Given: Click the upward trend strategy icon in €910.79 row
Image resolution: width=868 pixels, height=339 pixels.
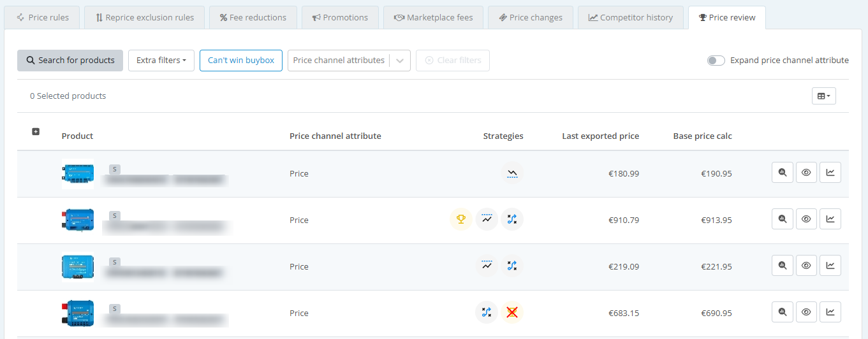Looking at the screenshot, I should pos(487,220).
